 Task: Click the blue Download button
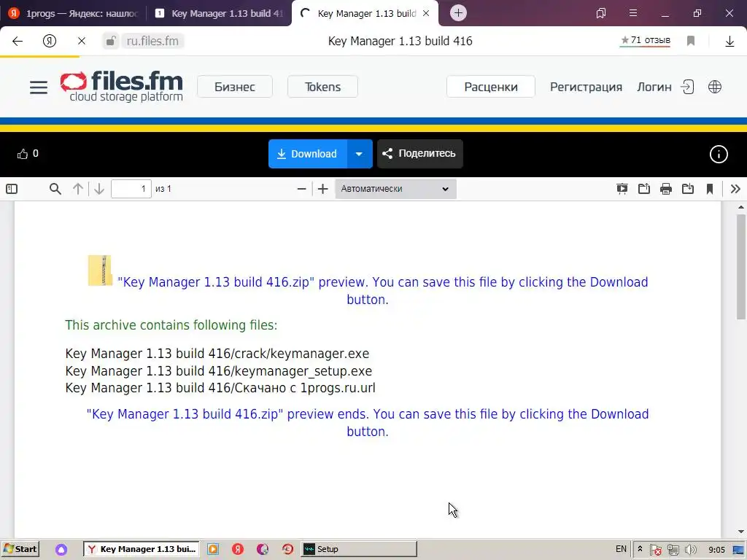coord(307,154)
